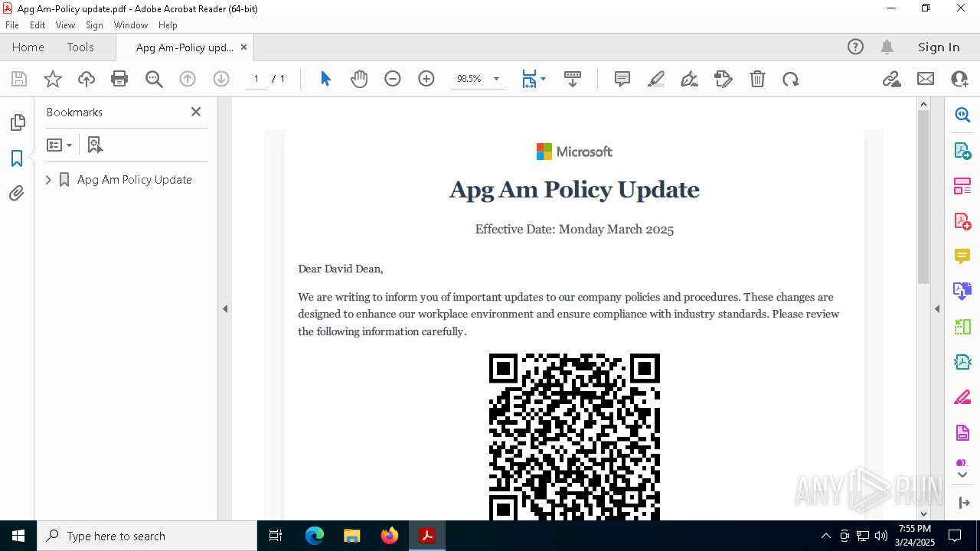Select the Highlight text tool
This screenshot has width=980, height=551.
[x=656, y=79]
